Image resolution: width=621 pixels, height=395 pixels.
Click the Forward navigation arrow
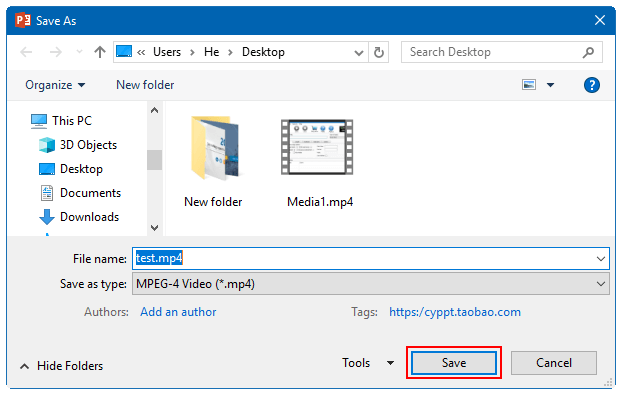point(55,52)
